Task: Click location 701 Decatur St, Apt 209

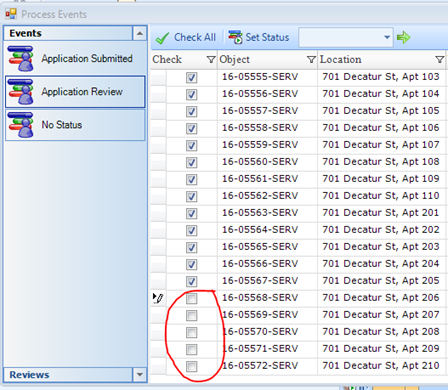Action: click(381, 349)
